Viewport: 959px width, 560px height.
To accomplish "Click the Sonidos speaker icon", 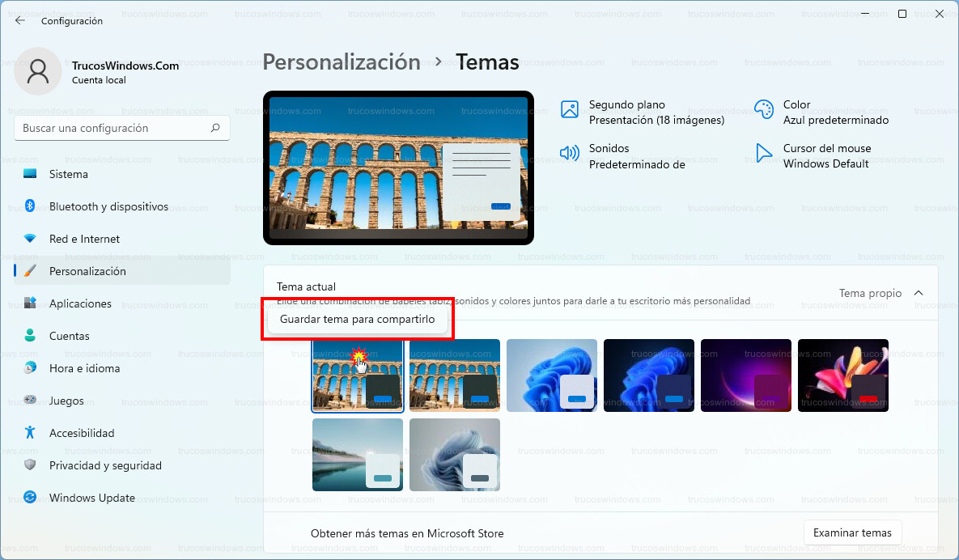I will (570, 155).
